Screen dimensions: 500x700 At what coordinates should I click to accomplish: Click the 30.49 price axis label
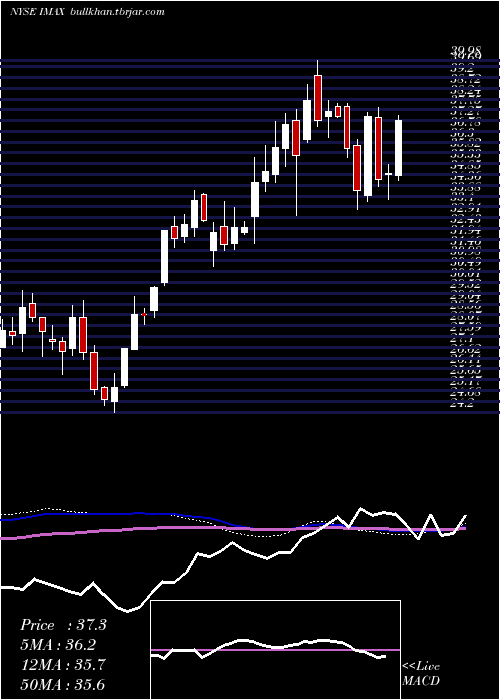[x=466, y=264]
